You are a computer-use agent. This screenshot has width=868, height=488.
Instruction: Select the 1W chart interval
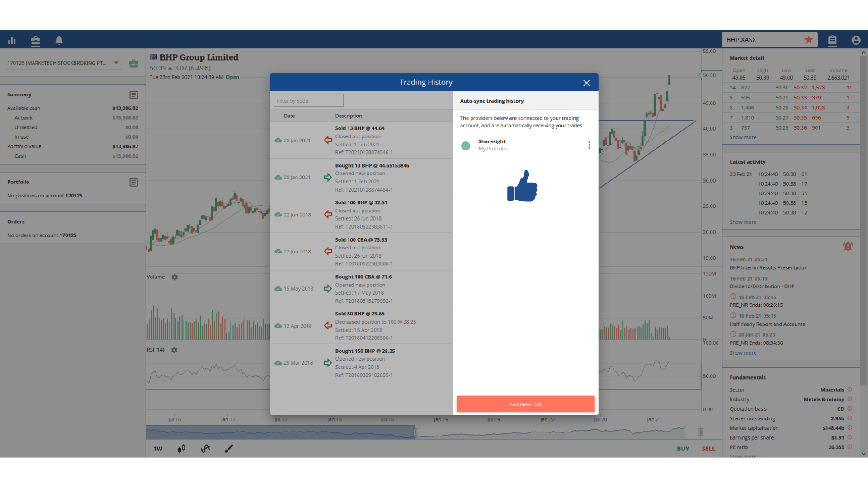tap(158, 449)
